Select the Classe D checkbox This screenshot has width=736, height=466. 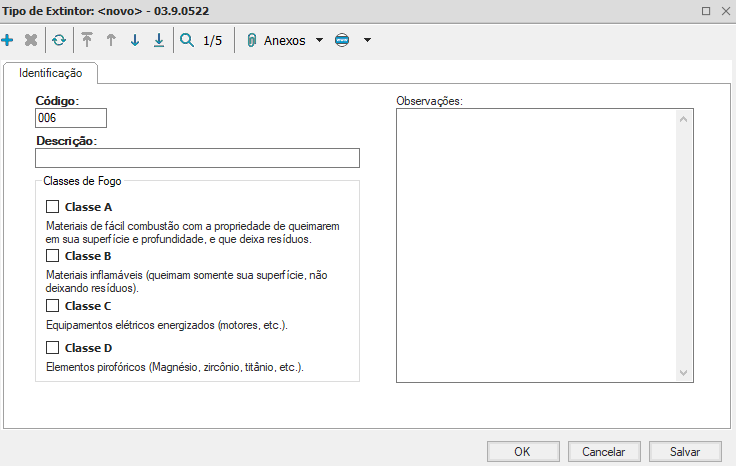(x=53, y=348)
